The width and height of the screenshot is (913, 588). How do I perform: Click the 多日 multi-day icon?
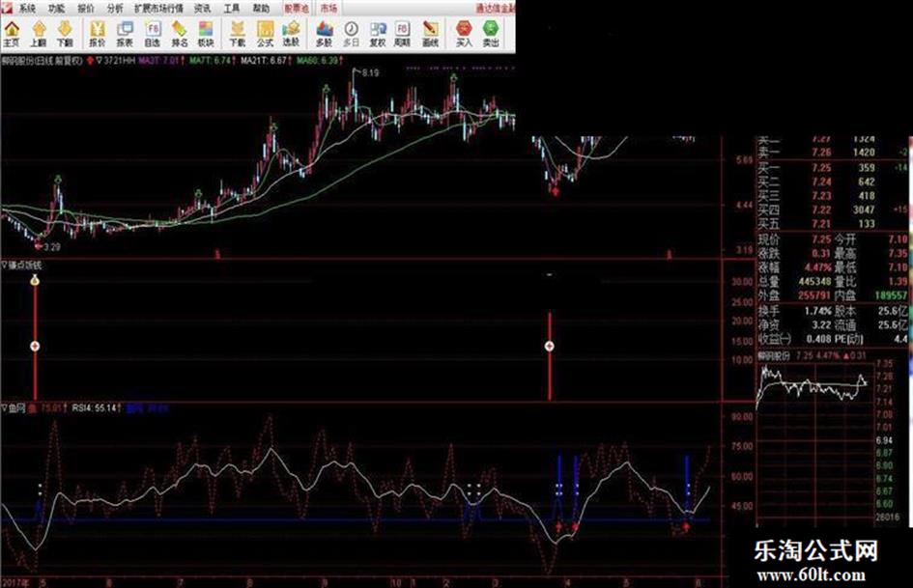(351, 34)
